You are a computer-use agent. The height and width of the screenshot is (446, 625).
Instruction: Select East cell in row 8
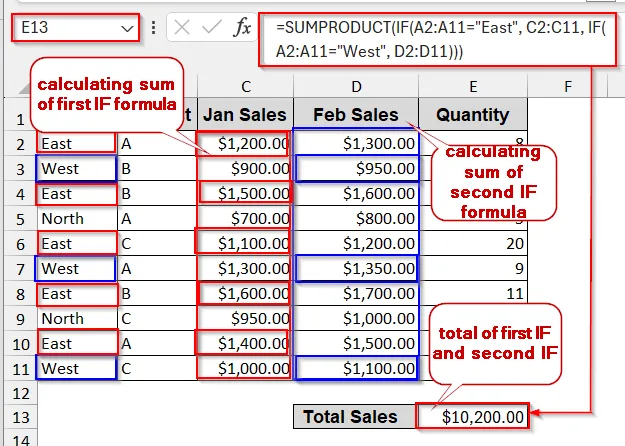[77, 294]
